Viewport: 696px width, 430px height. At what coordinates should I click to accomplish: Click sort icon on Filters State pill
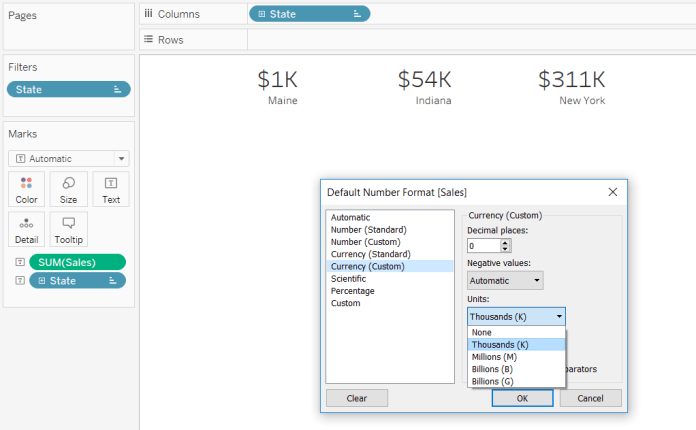click(117, 90)
